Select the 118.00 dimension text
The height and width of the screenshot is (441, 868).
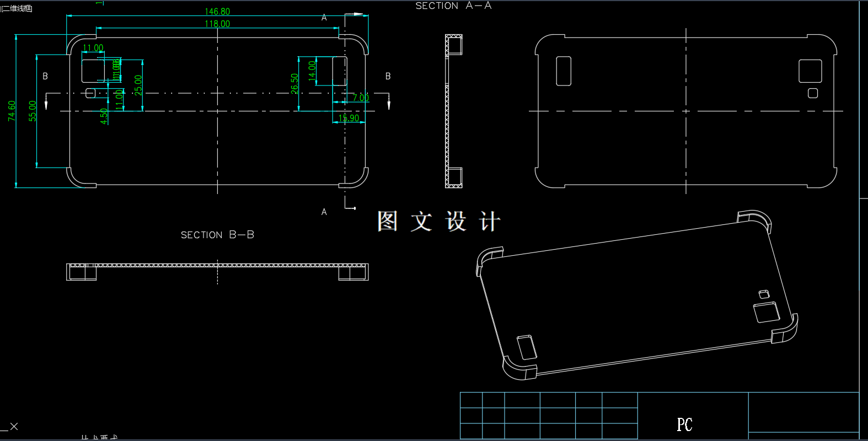217,24
